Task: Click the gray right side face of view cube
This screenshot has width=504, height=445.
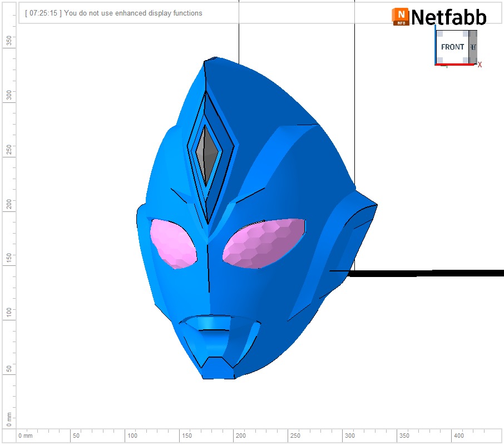Action: pos(473,47)
